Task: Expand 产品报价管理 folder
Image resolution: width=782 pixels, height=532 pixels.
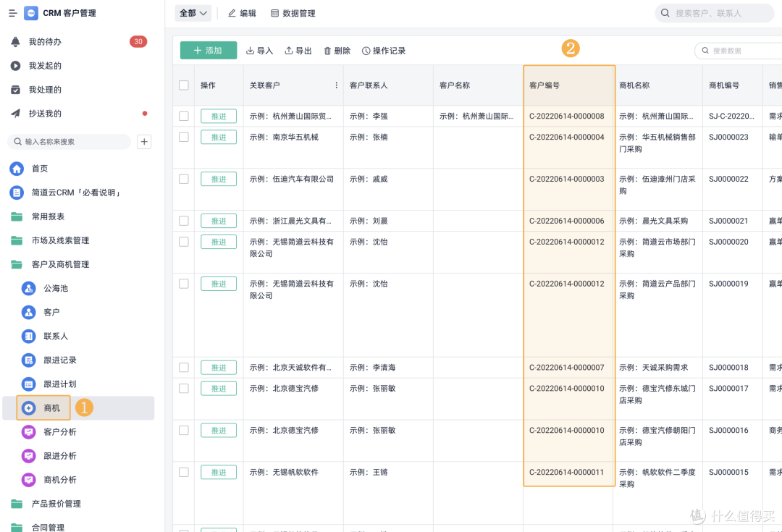Action: click(17, 504)
